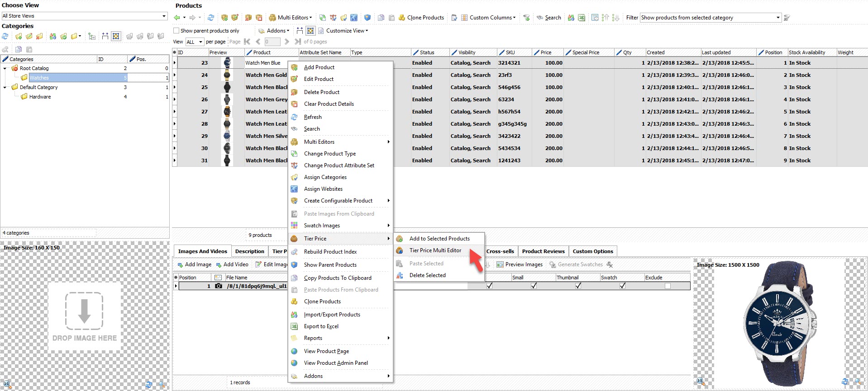Click the green back arrow in Products toolbar
The image size is (868, 391).
pos(177,18)
